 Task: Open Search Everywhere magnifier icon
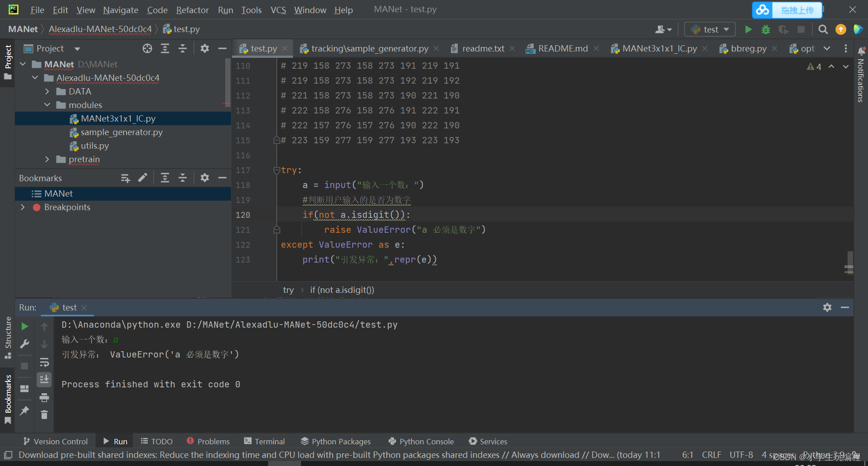[x=823, y=29]
